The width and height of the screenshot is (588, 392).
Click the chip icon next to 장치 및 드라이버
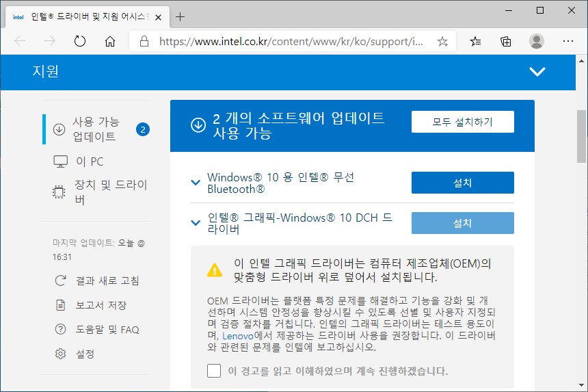pyautogui.click(x=59, y=192)
